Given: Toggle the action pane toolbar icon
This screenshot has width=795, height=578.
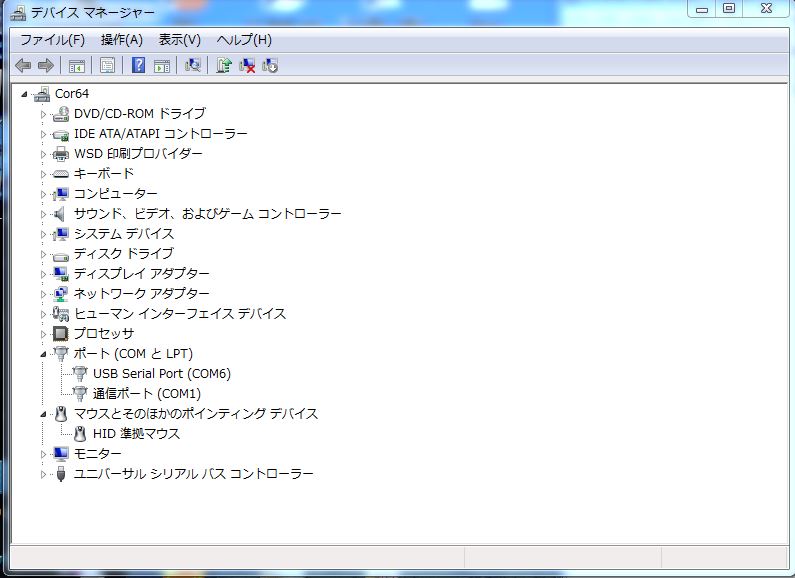Looking at the screenshot, I should [162, 65].
